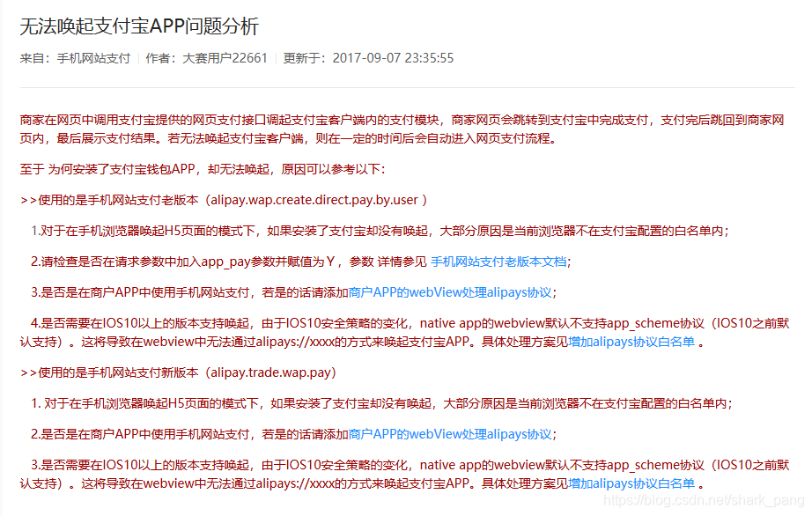Open 增加alipays协议白名单 link in old version item 4
Image resolution: width=812 pixels, height=516 pixels.
coord(631,343)
